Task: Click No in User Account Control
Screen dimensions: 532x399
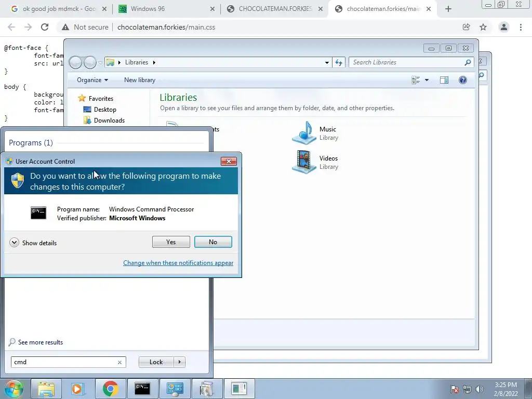Action: [213, 242]
